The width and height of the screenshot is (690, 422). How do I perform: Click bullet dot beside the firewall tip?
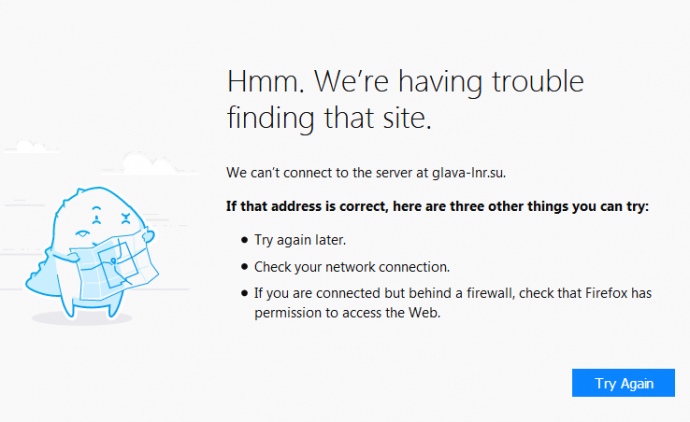tap(244, 294)
